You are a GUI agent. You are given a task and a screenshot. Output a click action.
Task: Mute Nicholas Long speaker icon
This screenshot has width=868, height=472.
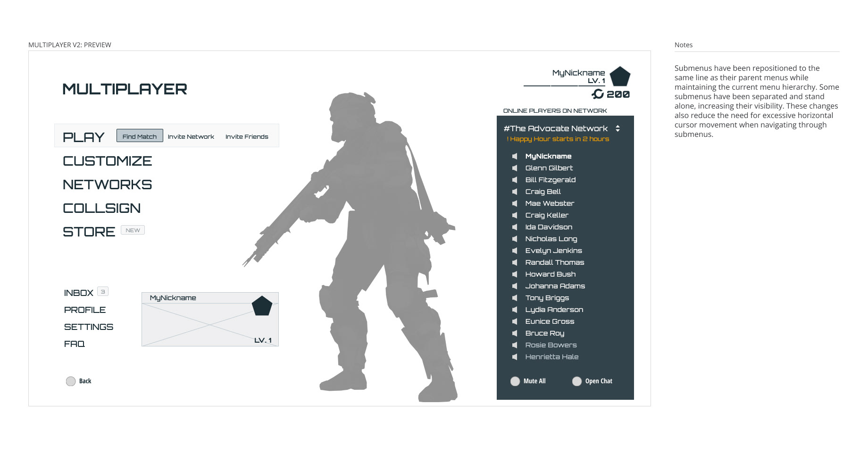point(515,239)
